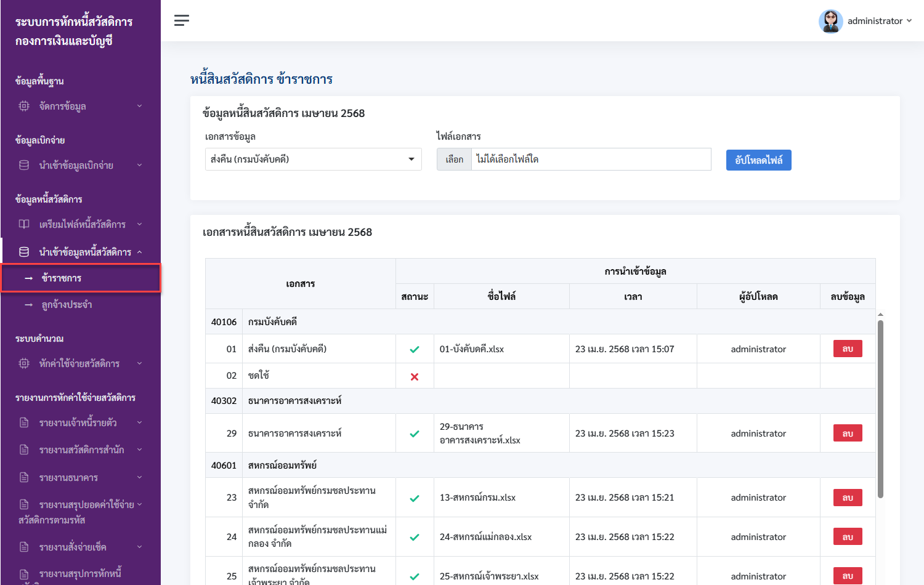Click the administrator avatar picture

coord(830,21)
